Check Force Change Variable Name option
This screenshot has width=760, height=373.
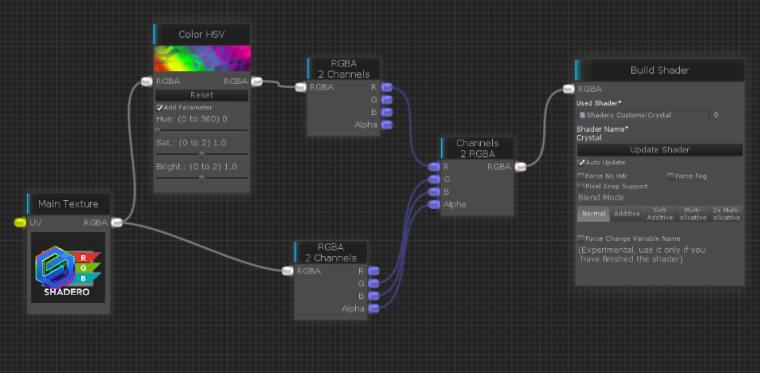coord(581,238)
